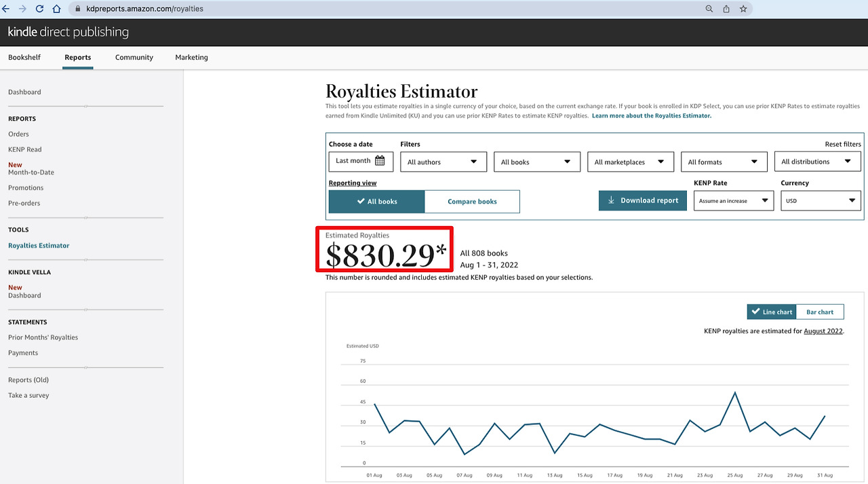
Task: Open the Payments statement
Action: 23,353
